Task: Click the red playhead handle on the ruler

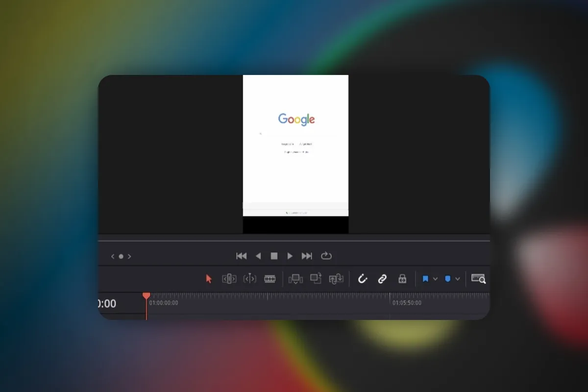Action: click(146, 296)
